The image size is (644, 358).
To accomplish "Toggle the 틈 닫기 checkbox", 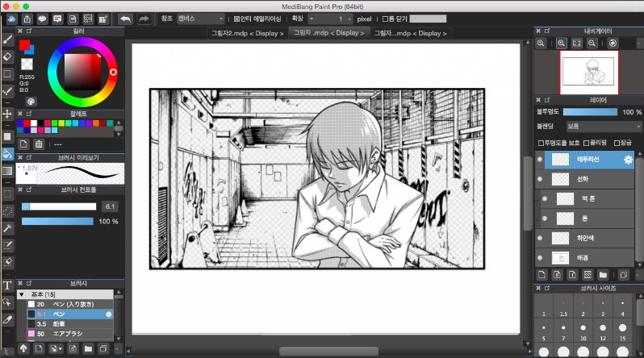I will (385, 19).
